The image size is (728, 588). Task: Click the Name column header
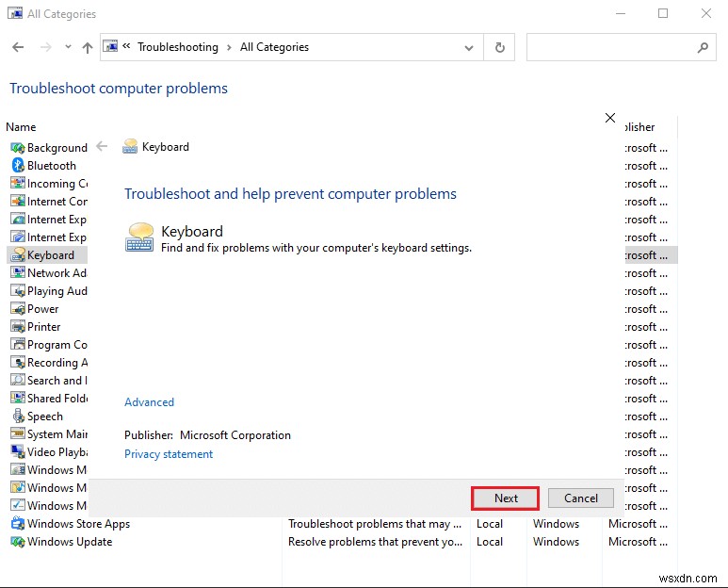[x=21, y=127]
